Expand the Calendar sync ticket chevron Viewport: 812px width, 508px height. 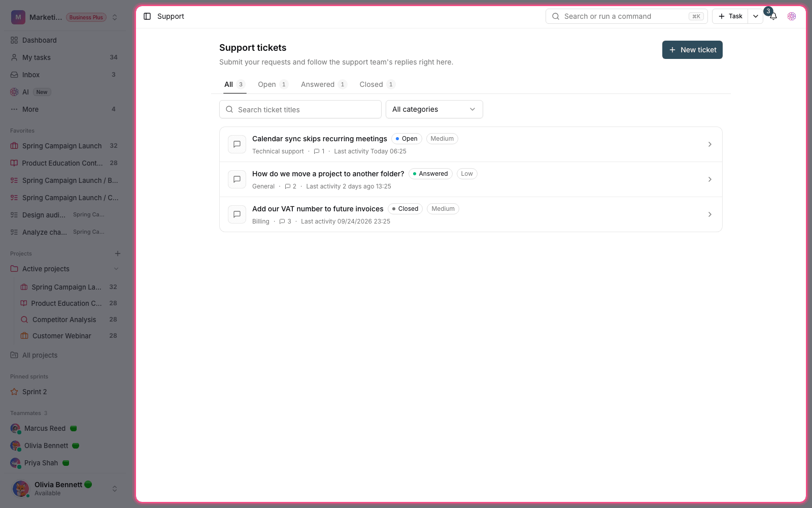(x=710, y=144)
